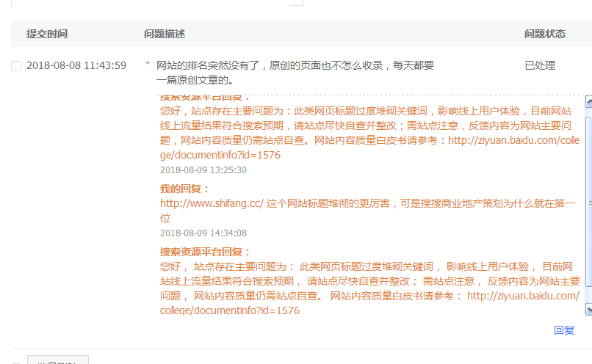Click the lower 搜索资源平台回复 heading
The height and width of the screenshot is (364, 592).
[x=205, y=252]
